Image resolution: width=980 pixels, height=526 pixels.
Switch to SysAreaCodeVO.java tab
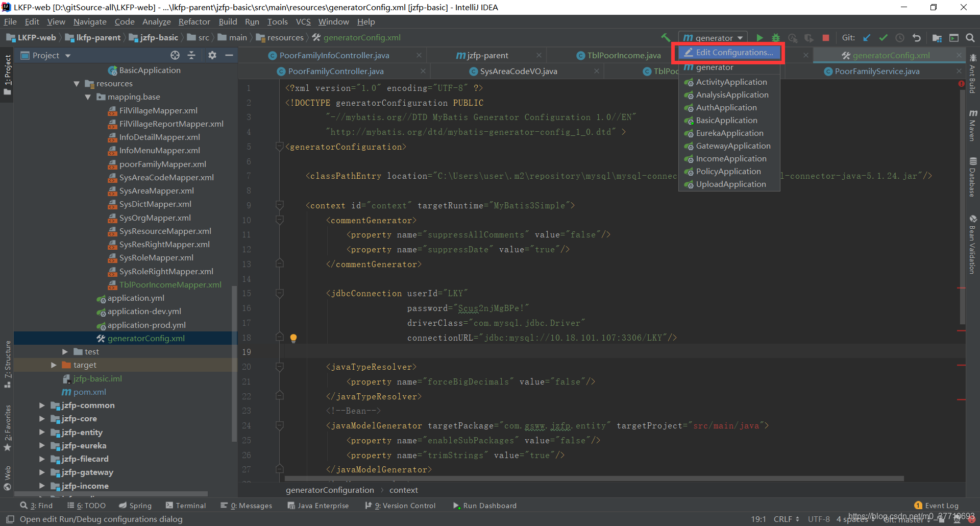[x=519, y=71]
